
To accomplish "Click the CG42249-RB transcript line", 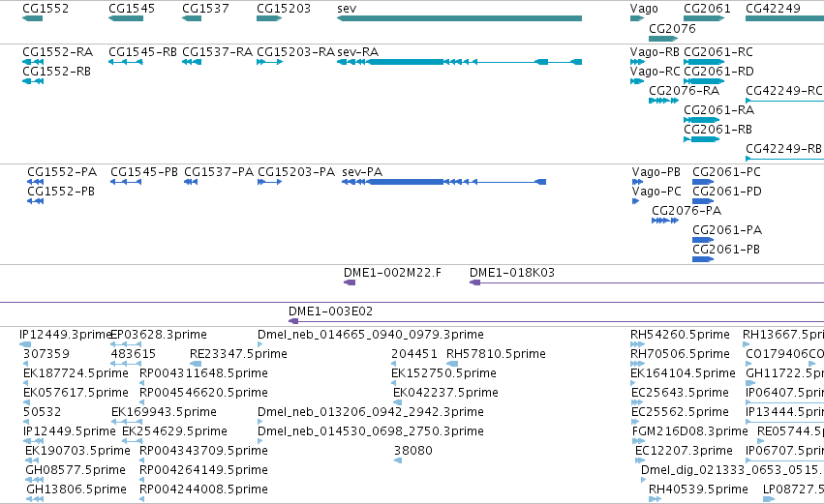I will (x=784, y=159).
